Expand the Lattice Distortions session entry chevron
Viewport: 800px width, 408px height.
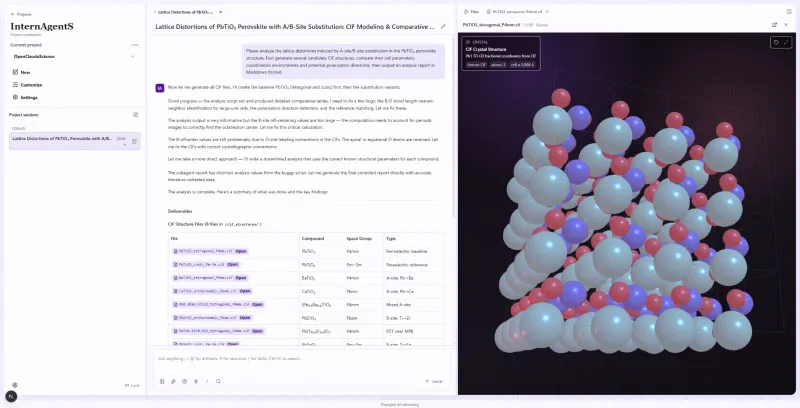(124, 145)
